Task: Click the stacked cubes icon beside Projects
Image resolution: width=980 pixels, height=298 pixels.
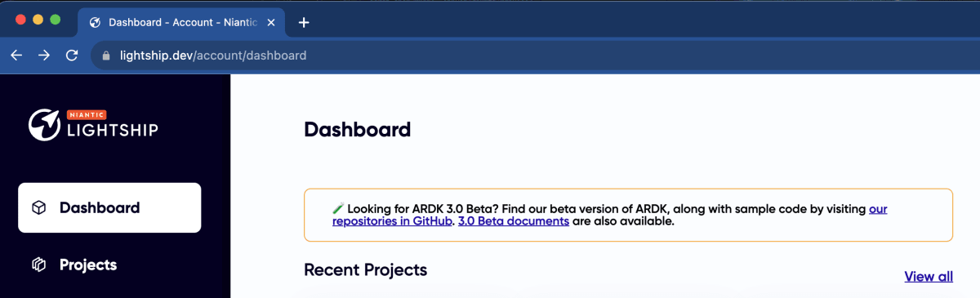Action: coord(38,265)
